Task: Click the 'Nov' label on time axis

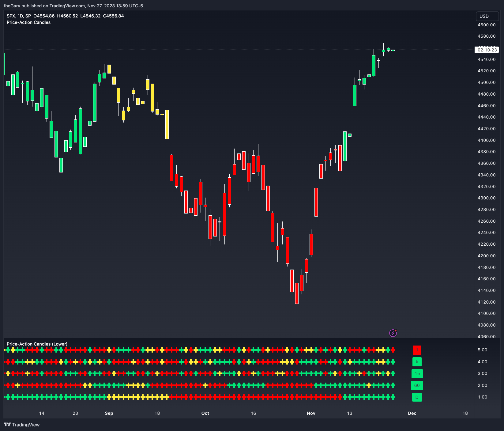Action: click(311, 413)
